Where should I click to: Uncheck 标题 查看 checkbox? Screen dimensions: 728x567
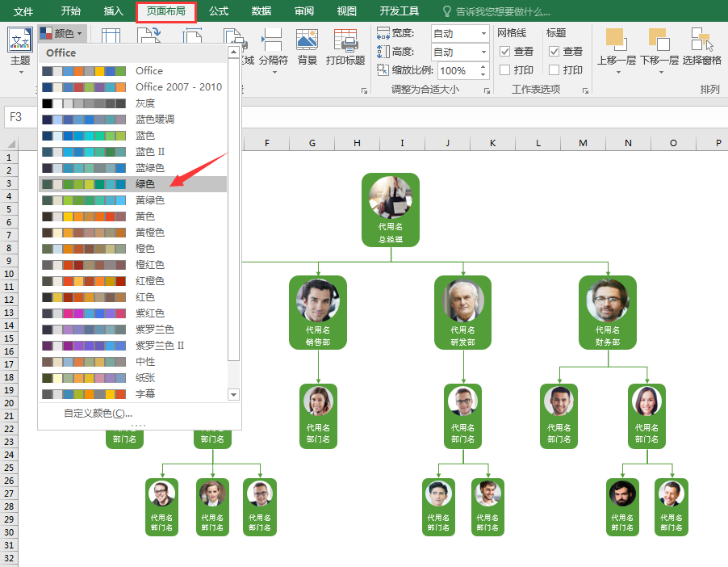pyautogui.click(x=554, y=51)
